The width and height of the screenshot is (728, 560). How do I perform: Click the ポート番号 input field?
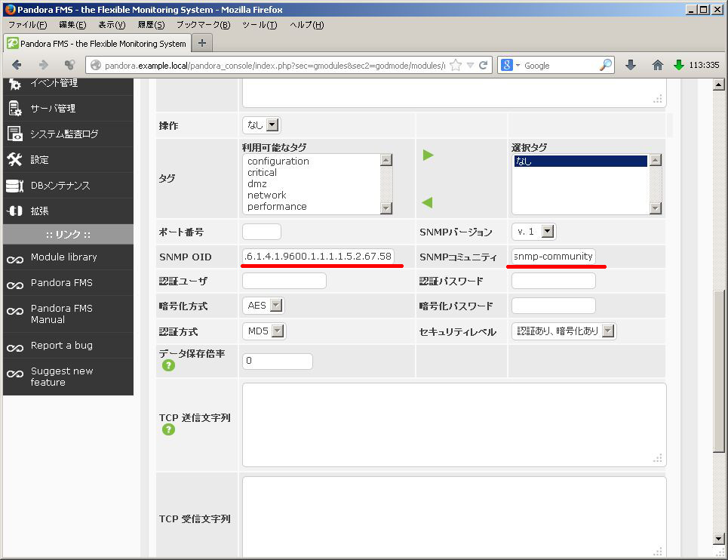[262, 232]
